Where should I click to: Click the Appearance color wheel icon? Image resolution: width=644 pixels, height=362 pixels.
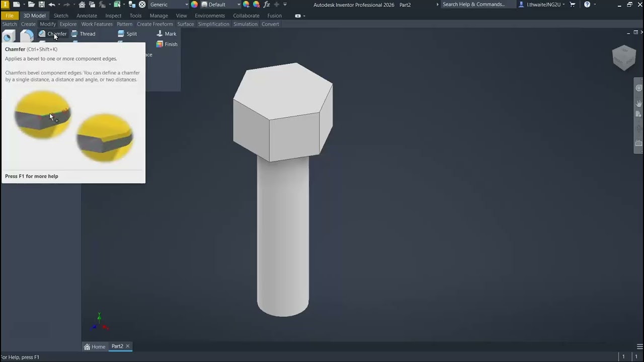coord(194,5)
